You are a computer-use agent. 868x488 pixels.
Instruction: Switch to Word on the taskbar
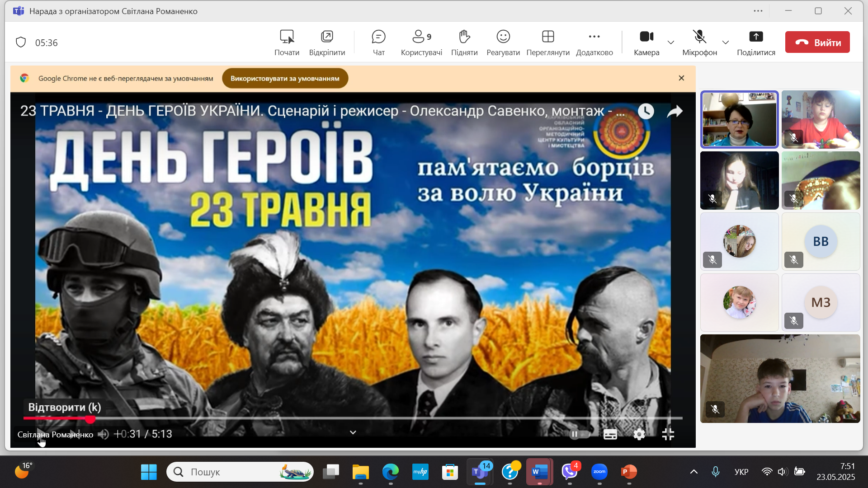click(540, 472)
